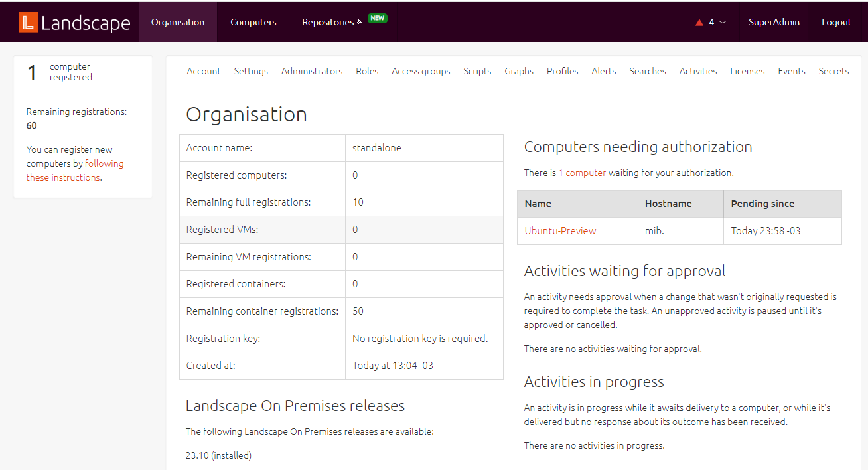Expand the alerts dropdown chevron
This screenshot has height=470, width=868.
pyautogui.click(x=723, y=22)
